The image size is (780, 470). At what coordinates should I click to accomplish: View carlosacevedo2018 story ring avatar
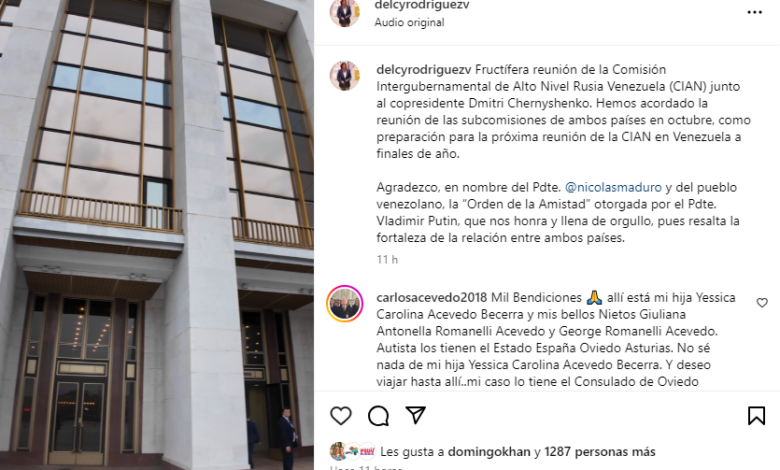point(344,303)
